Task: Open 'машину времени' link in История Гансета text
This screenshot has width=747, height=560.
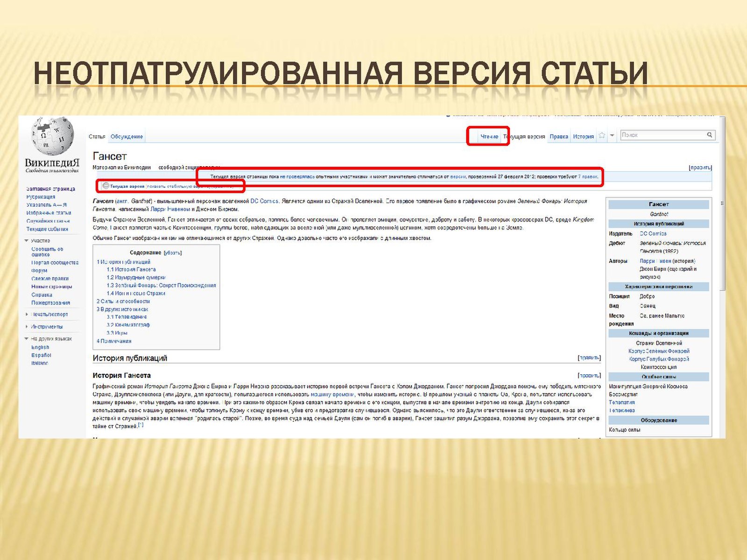Action: (332, 394)
